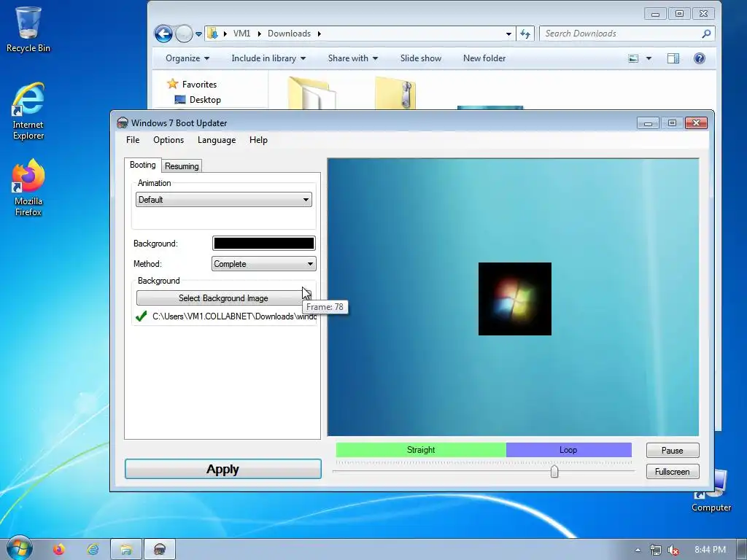Click the background image file path
The image size is (747, 560).
(234, 316)
